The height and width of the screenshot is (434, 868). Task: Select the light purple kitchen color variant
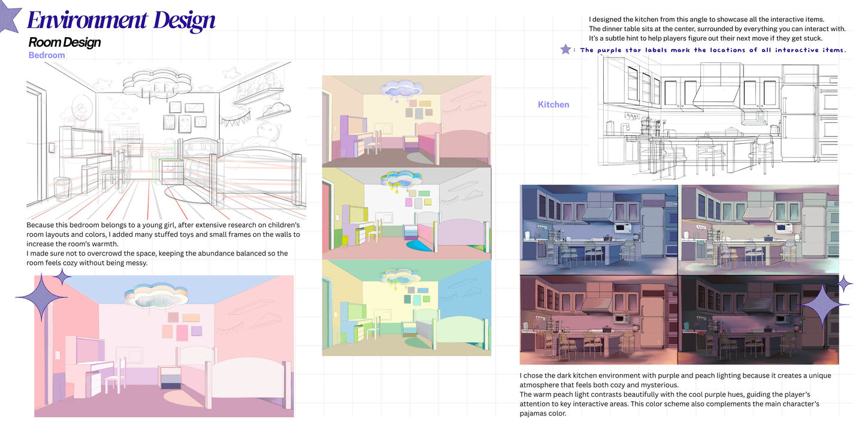[x=759, y=230]
